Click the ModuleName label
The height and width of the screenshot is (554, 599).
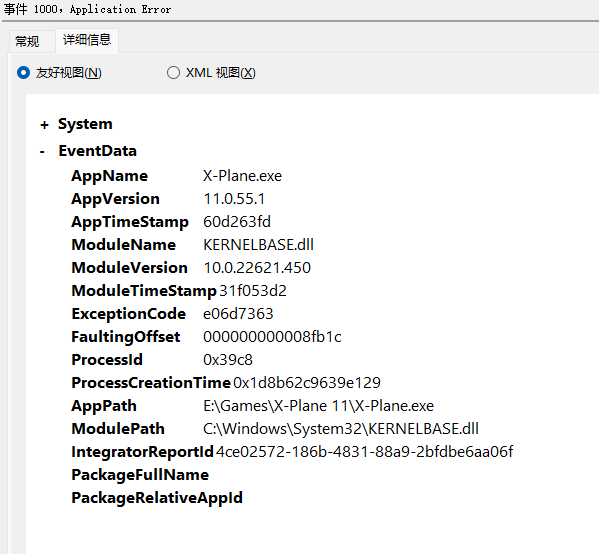pos(124,245)
